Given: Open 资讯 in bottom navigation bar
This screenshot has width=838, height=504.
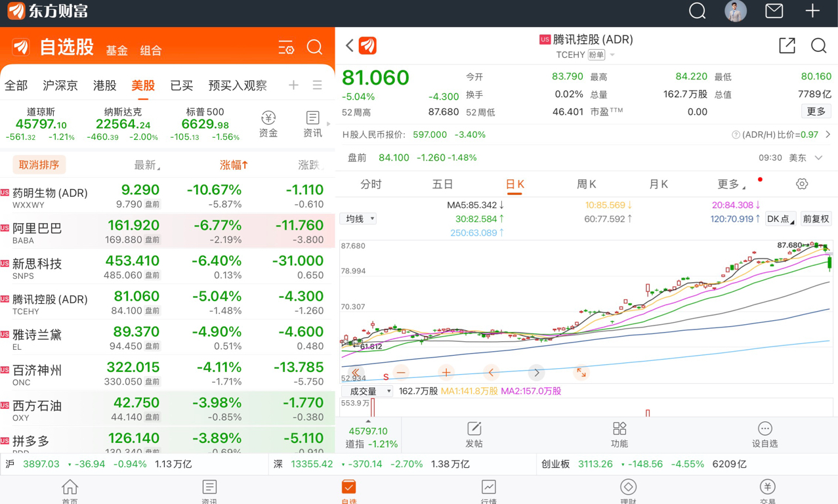Looking at the screenshot, I should click(209, 491).
